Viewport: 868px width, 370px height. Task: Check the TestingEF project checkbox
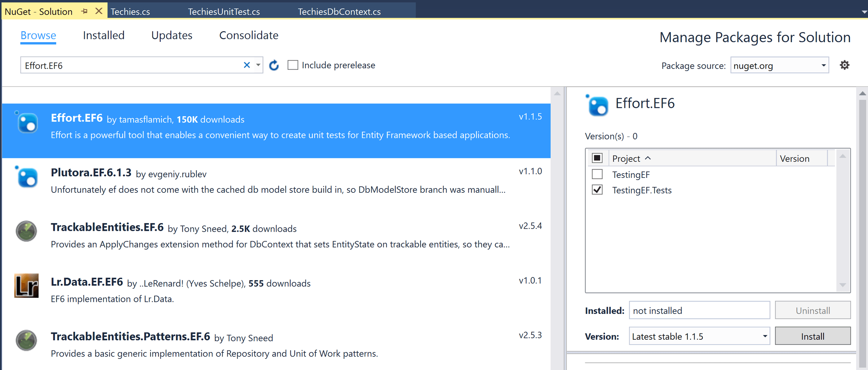(x=597, y=174)
